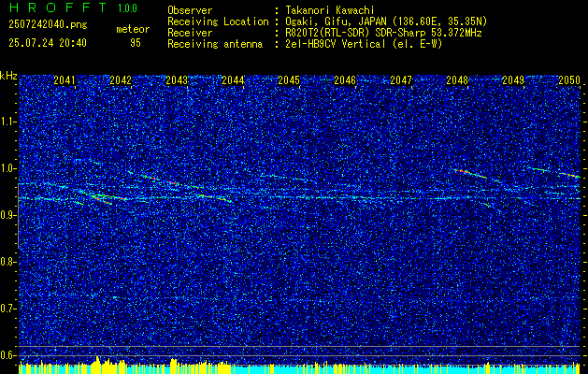Click the date stamp 25.07.24 20:40
The height and width of the screenshot is (374, 588).
pos(48,43)
